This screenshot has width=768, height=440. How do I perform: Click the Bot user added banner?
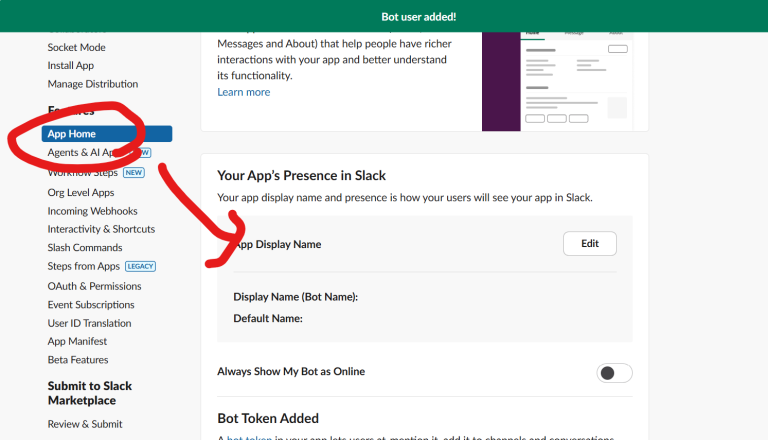384,16
